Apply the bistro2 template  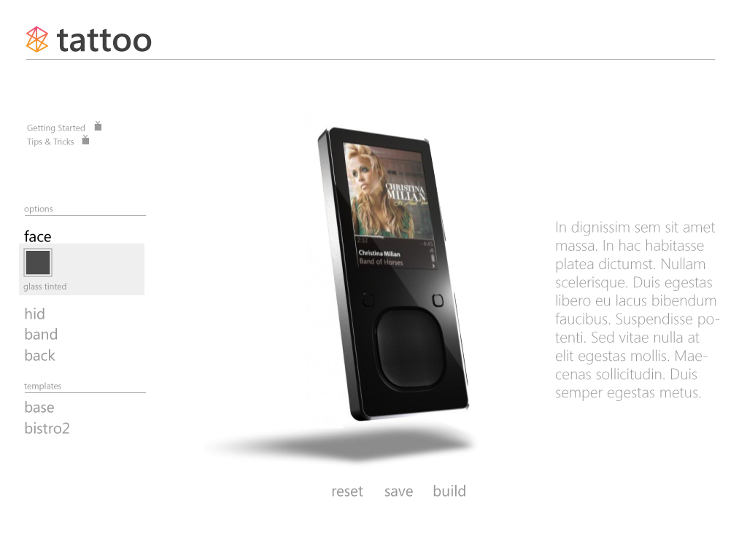(47, 429)
